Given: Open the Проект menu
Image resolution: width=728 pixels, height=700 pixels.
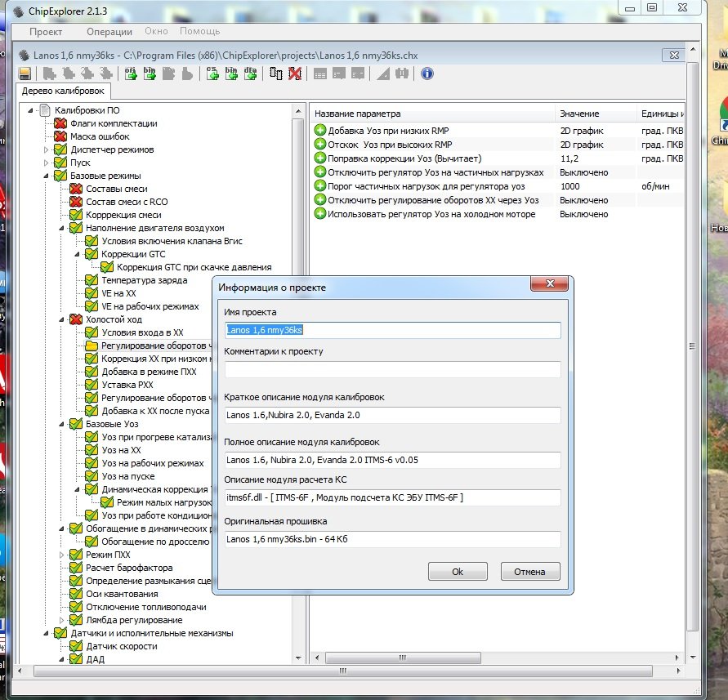Looking at the screenshot, I should pos(46,32).
